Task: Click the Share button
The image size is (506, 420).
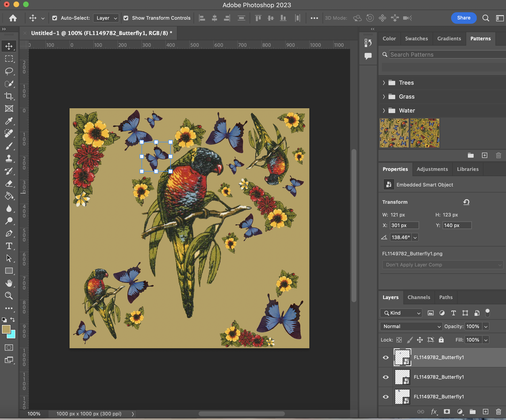Action: [463, 18]
